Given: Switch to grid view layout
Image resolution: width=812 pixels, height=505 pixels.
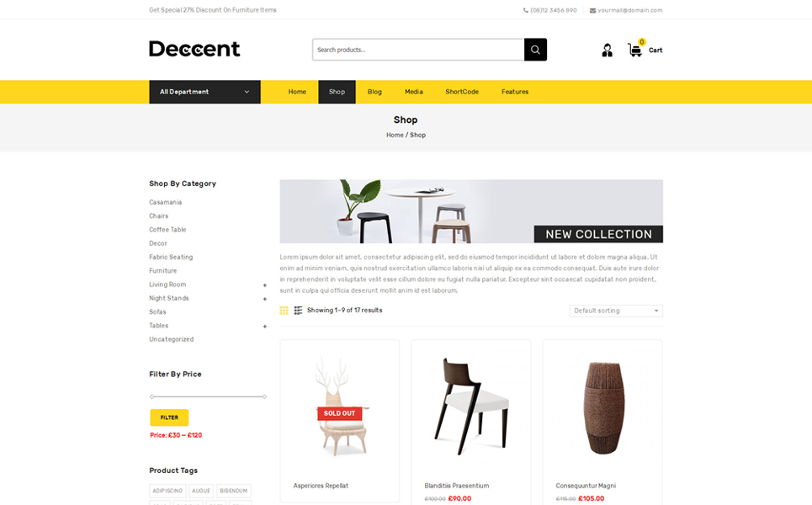Looking at the screenshot, I should (x=284, y=311).
